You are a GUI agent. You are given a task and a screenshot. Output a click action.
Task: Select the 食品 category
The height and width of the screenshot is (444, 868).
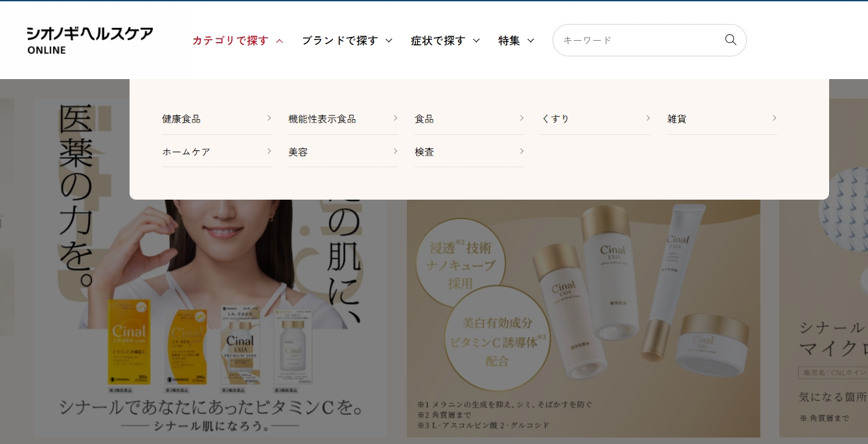tap(470, 119)
